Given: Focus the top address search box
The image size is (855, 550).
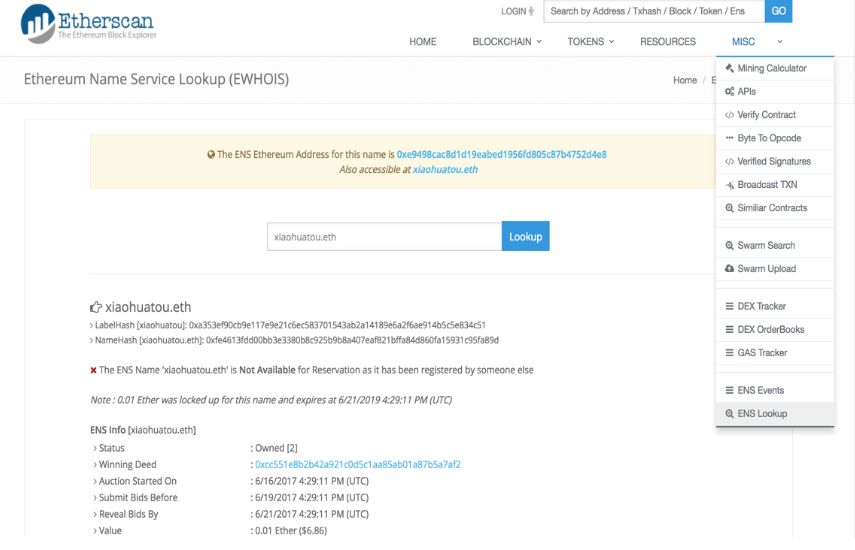Looking at the screenshot, I should pyautogui.click(x=654, y=11).
